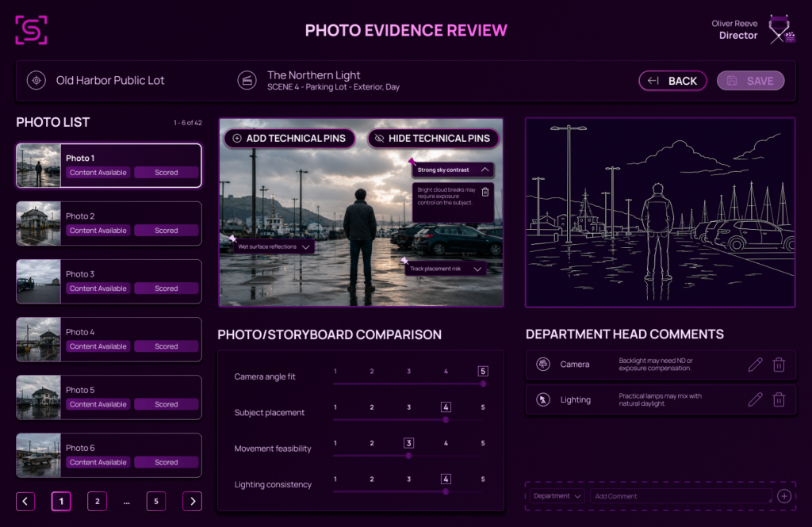Click Photo 2 Content Available badge
The height and width of the screenshot is (527, 812).
[x=98, y=231]
